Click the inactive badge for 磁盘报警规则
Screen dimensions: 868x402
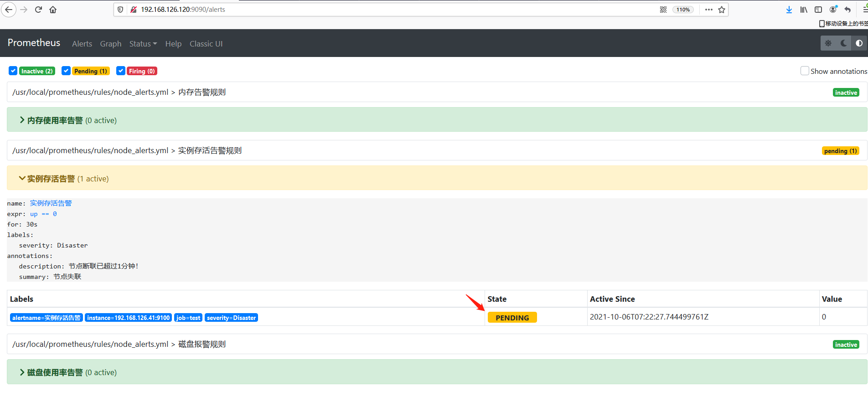[846, 345]
